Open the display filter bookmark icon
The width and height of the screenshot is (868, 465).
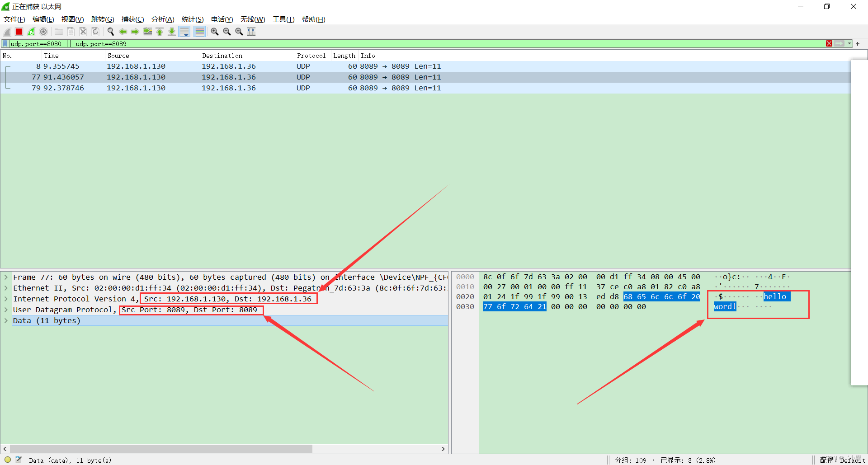pyautogui.click(x=5, y=44)
